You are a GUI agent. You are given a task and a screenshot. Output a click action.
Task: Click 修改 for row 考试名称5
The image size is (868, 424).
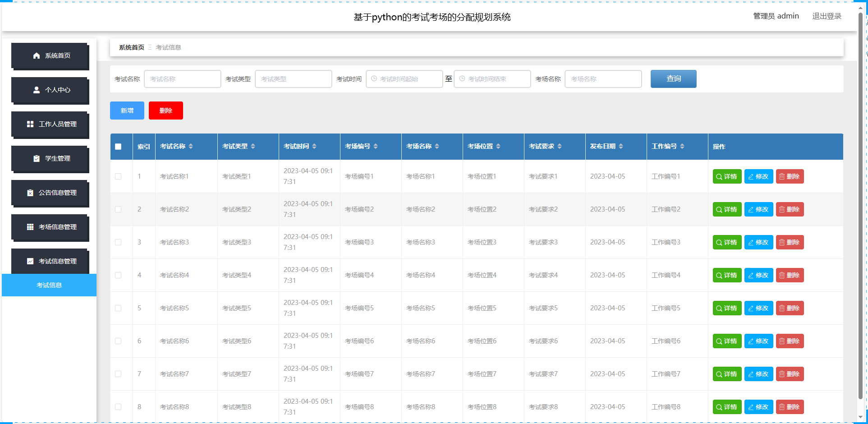(x=759, y=308)
